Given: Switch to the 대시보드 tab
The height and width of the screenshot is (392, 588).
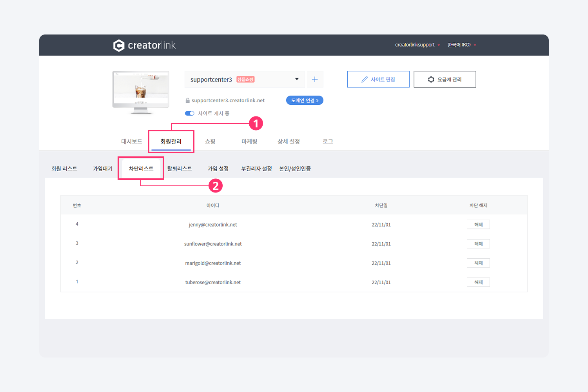Looking at the screenshot, I should point(132,142).
